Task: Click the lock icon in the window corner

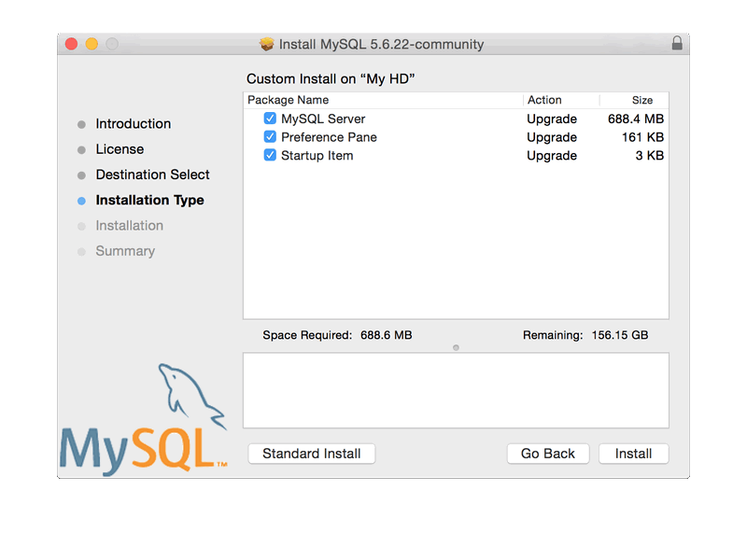Action: [x=677, y=43]
